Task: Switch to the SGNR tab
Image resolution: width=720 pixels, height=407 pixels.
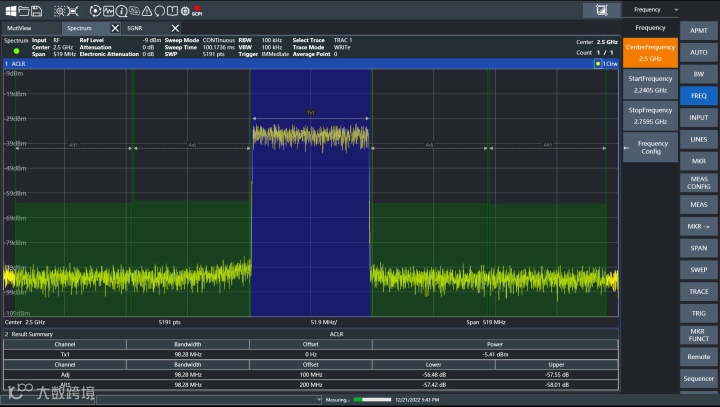Action: pyautogui.click(x=136, y=28)
